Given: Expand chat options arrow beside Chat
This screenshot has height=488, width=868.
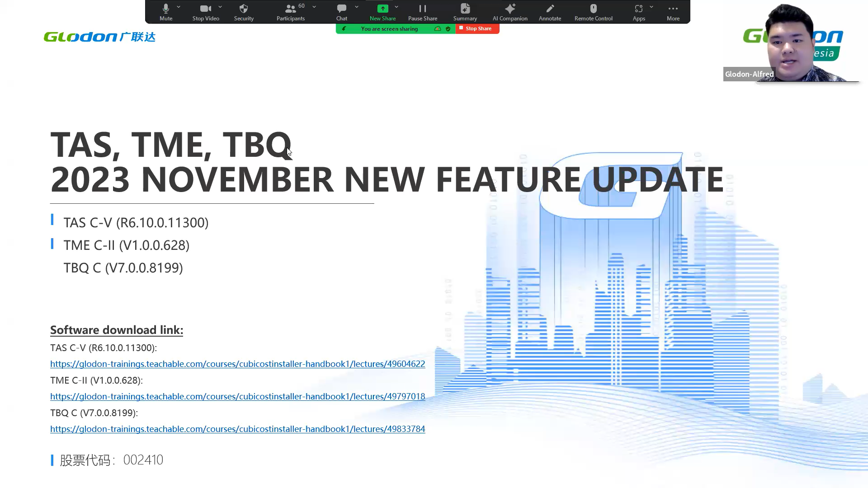Looking at the screenshot, I should coord(357,7).
